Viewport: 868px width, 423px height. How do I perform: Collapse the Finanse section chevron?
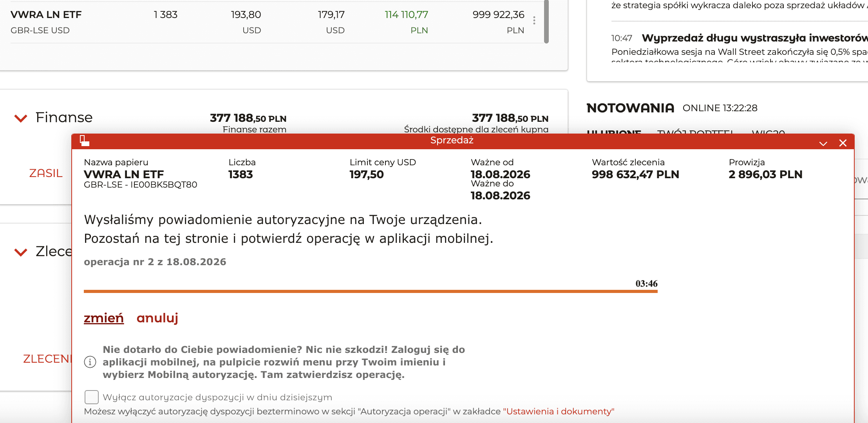(x=21, y=118)
